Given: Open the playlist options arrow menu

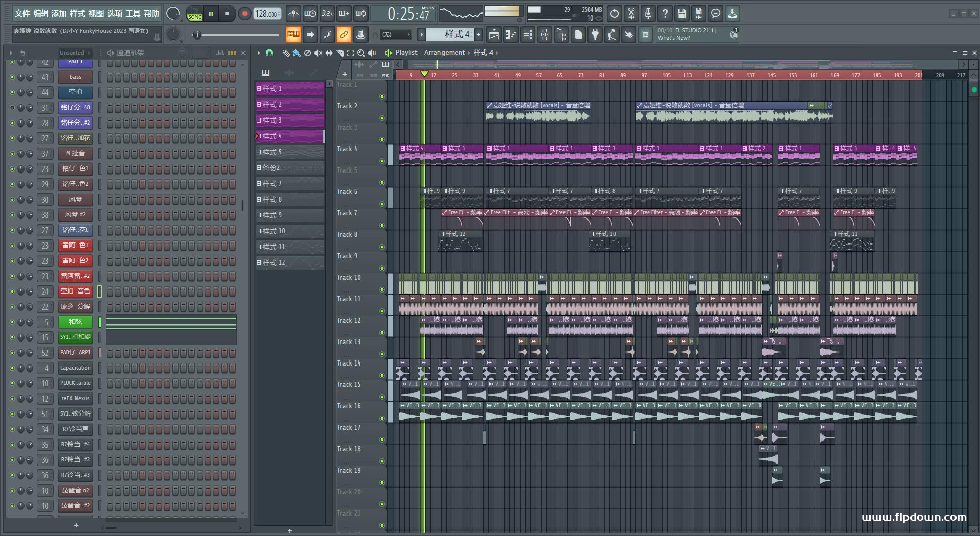Looking at the screenshot, I should tap(259, 53).
